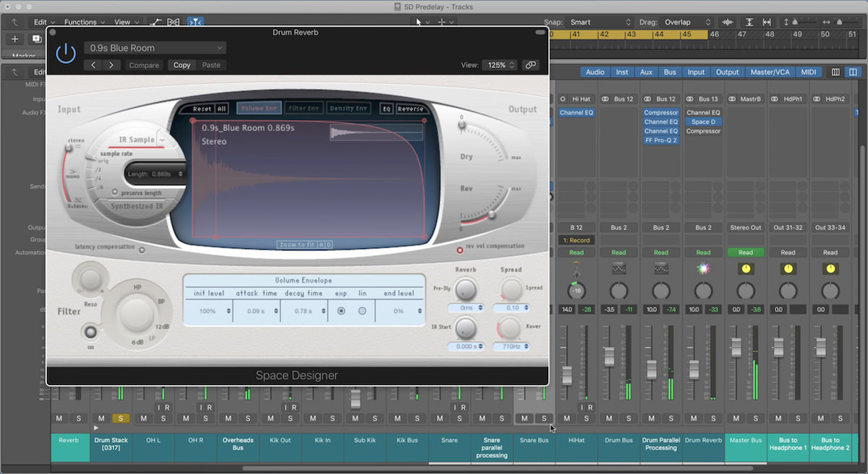The height and width of the screenshot is (474, 868).
Task: Toggle the automation curve icon
Action: [x=156, y=22]
